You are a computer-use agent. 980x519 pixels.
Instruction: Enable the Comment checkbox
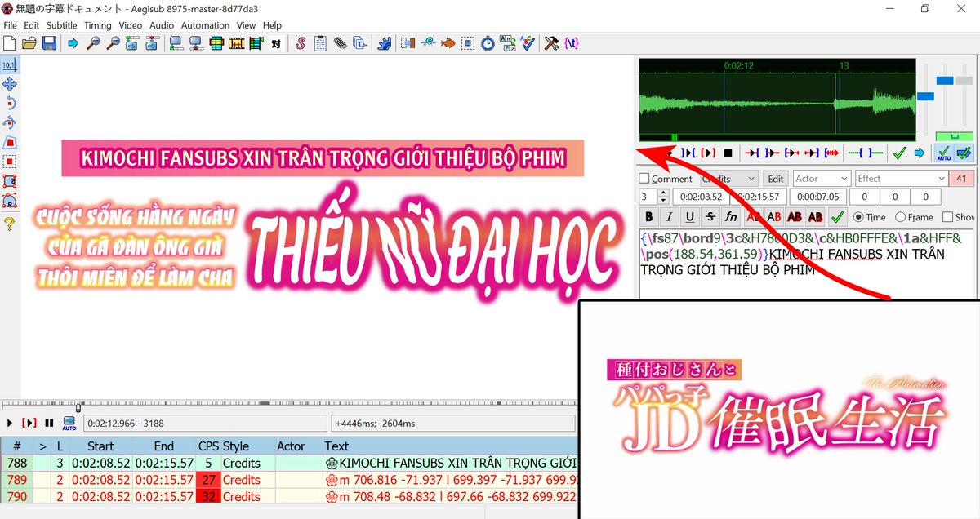644,179
